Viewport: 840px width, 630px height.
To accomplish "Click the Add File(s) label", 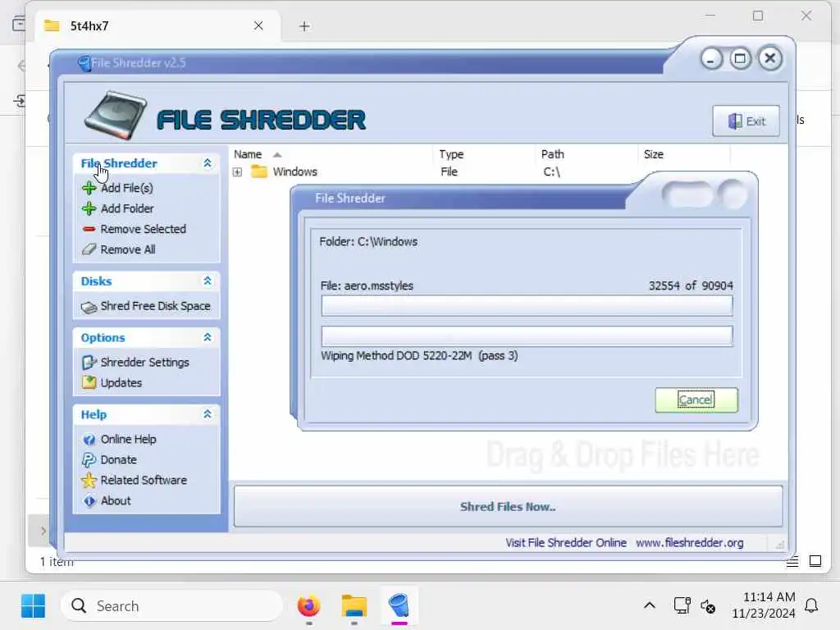I will click(127, 188).
